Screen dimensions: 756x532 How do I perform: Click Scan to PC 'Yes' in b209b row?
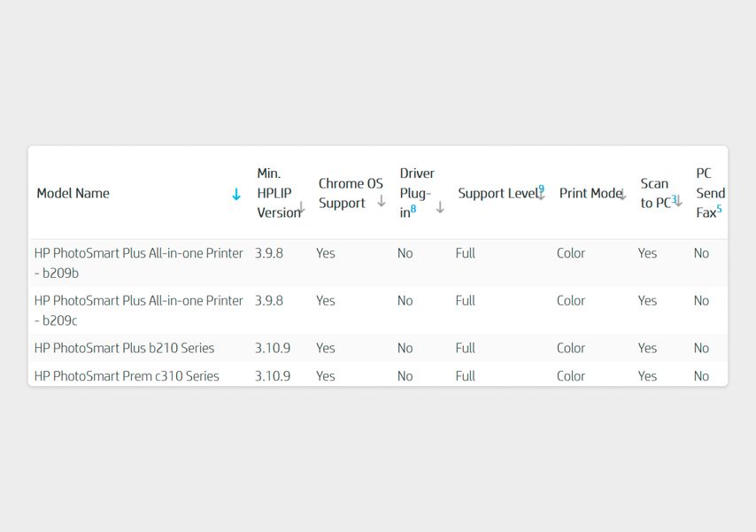coord(647,253)
